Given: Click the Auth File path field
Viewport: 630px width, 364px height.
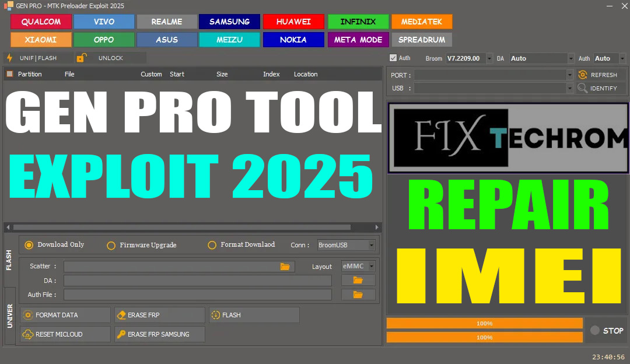Looking at the screenshot, I should [198, 295].
